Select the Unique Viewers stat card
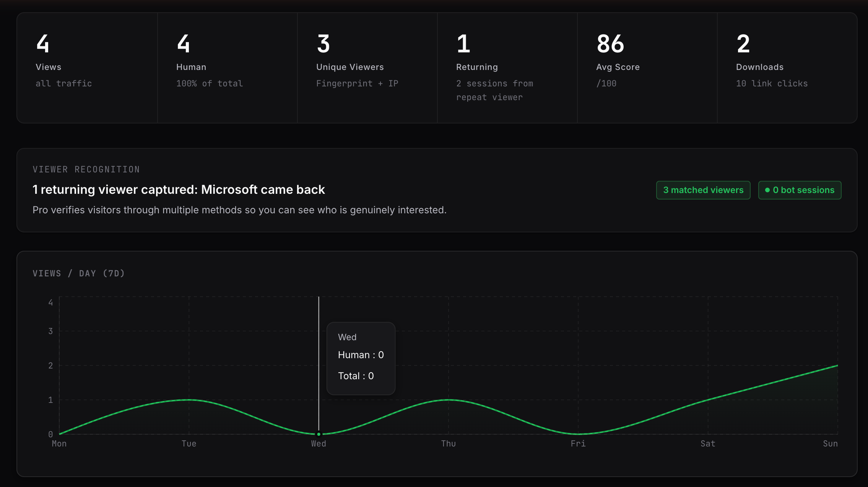Viewport: 868px width, 487px height. coord(367,68)
